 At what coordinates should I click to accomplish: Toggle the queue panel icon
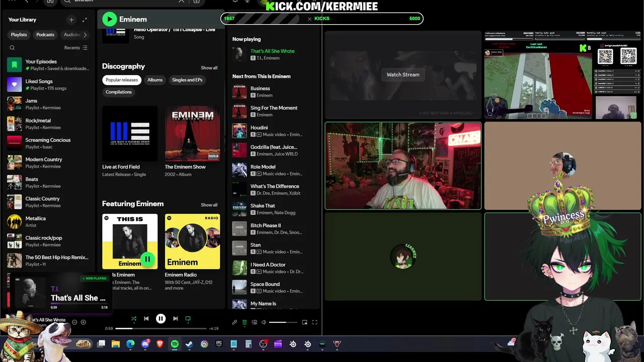(245, 322)
